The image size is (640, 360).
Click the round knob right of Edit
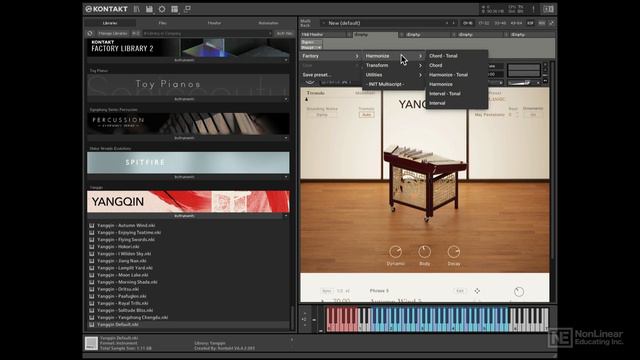click(x=519, y=291)
